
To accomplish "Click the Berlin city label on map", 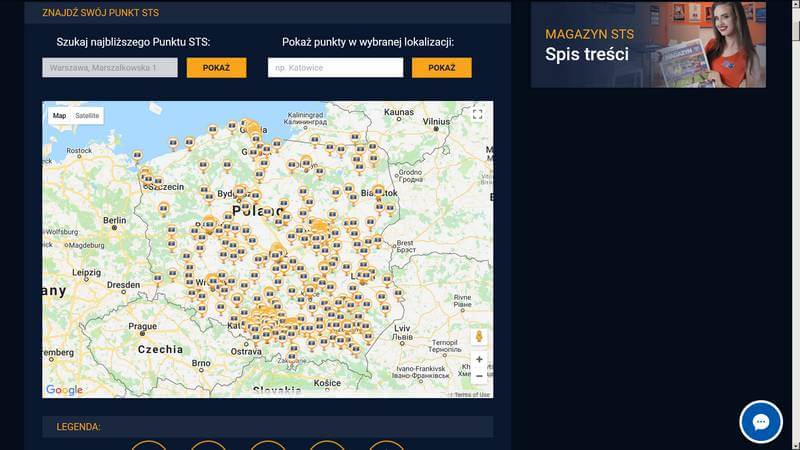I will tap(114, 220).
